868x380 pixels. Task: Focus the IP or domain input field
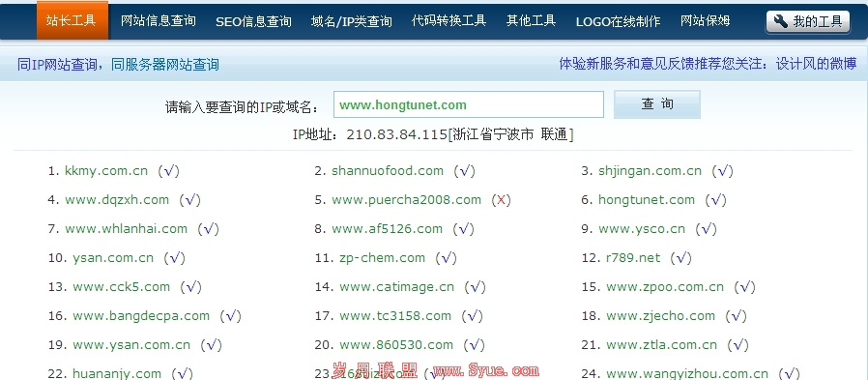[x=469, y=104]
